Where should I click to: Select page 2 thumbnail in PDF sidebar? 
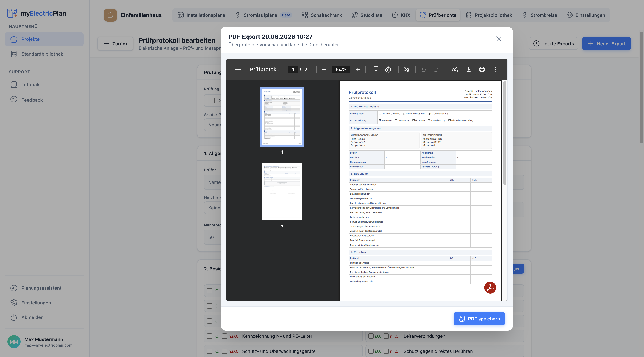tap(282, 192)
